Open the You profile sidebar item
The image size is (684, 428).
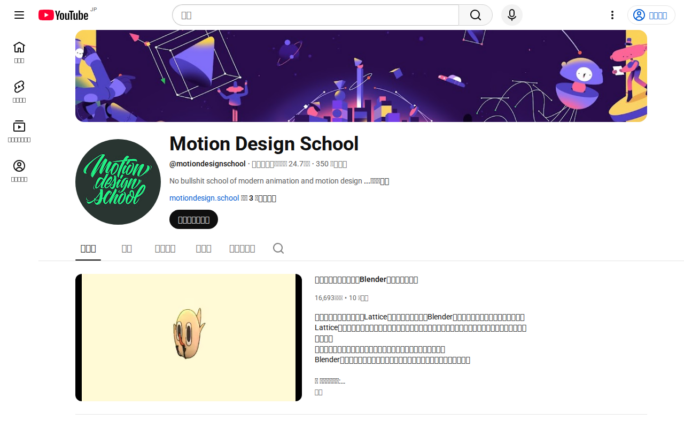[19, 171]
